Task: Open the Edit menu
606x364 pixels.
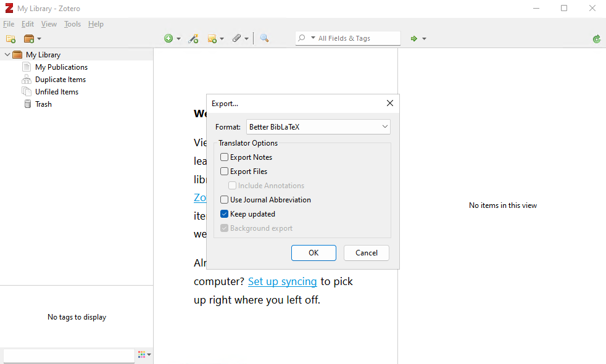Action: [27, 24]
